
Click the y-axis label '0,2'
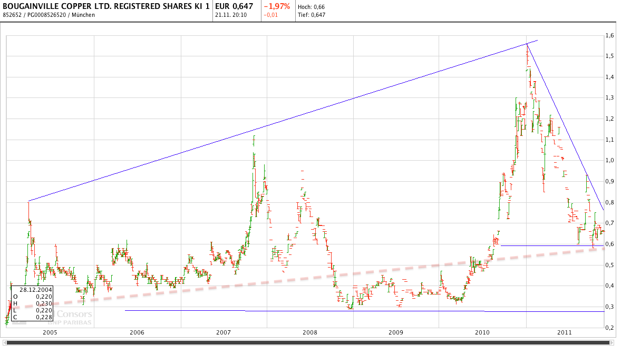610,328
